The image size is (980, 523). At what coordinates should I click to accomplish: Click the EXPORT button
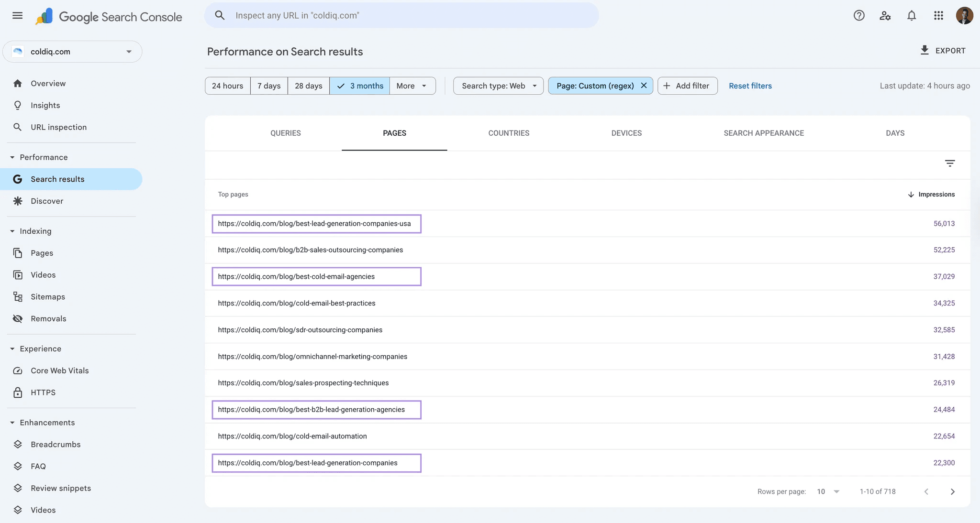[x=942, y=51]
